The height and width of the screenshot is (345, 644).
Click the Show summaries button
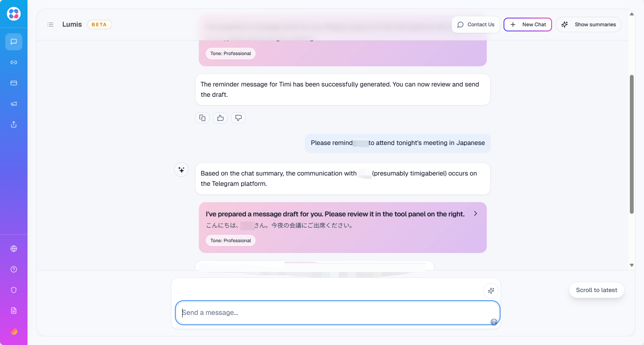589,25
